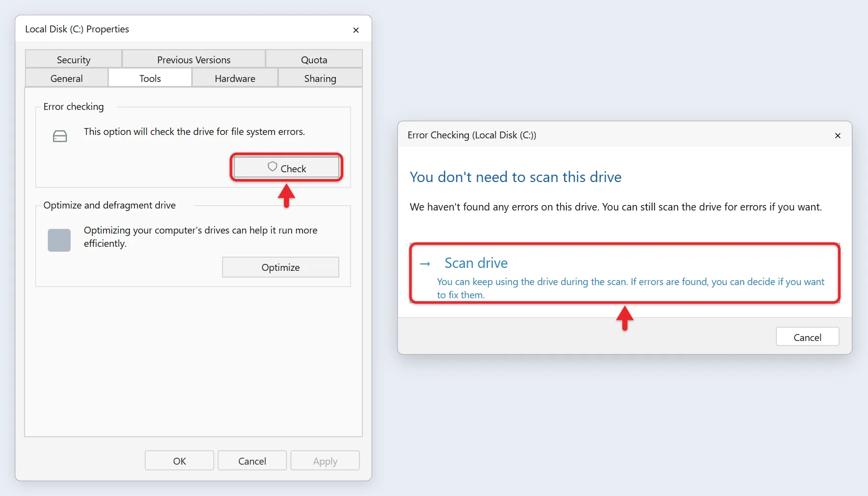The image size is (868, 496).
Task: Cancel the Error Checking dialog
Action: point(807,337)
